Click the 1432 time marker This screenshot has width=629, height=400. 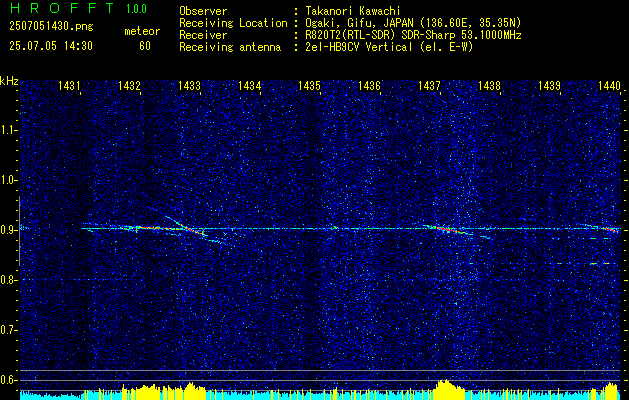coord(129,85)
